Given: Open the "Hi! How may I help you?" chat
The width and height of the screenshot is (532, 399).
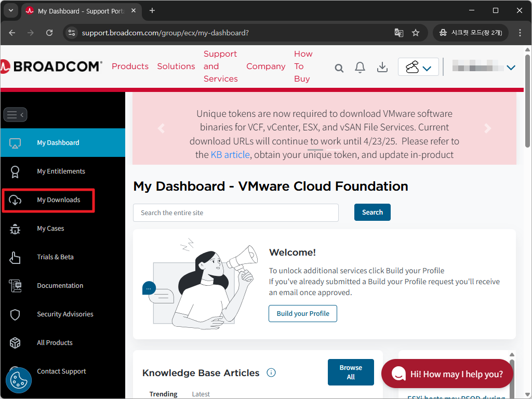Looking at the screenshot, I should [x=447, y=374].
